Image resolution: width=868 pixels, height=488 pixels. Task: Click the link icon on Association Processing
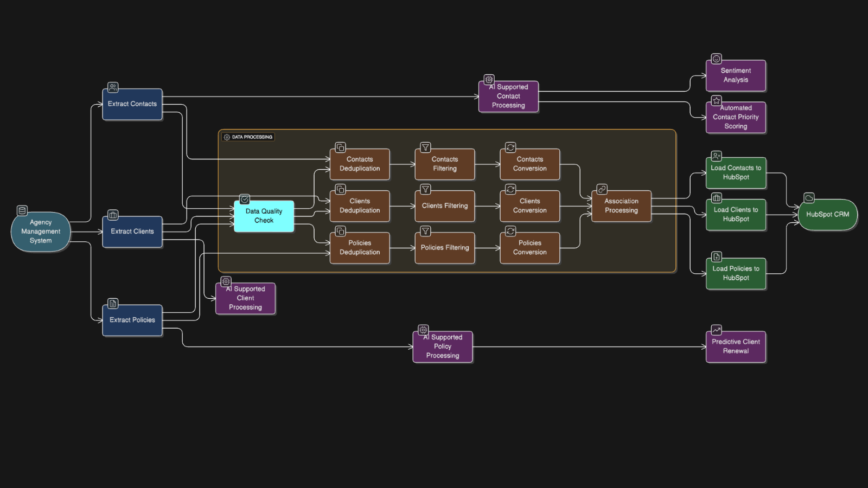point(601,189)
